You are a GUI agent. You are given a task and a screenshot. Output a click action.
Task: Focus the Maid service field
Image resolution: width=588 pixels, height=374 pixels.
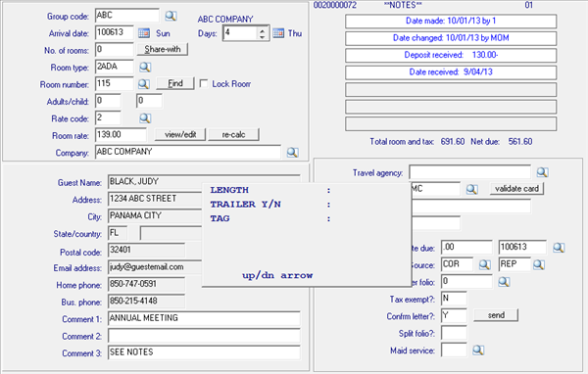(454, 351)
